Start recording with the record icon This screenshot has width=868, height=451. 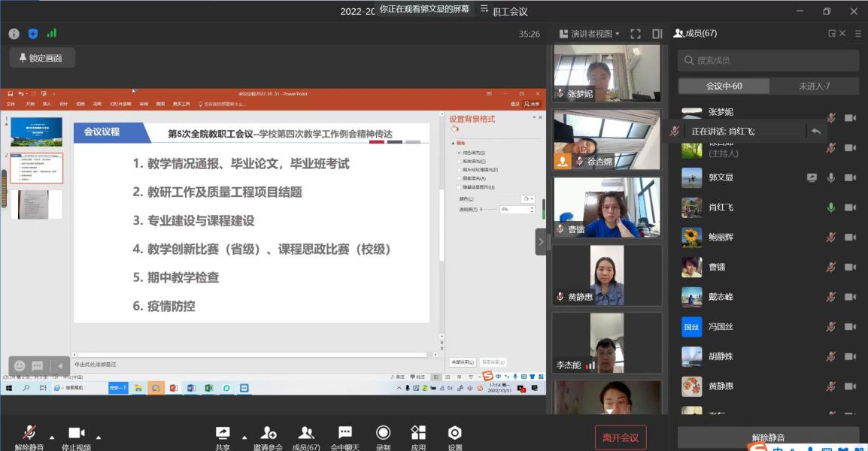383,433
